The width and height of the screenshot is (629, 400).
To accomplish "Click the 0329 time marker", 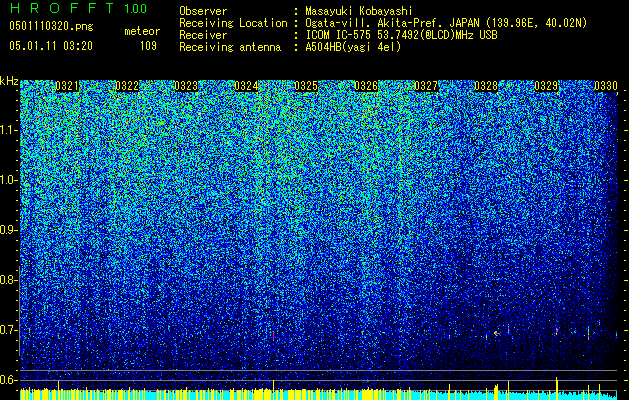I will click(546, 86).
